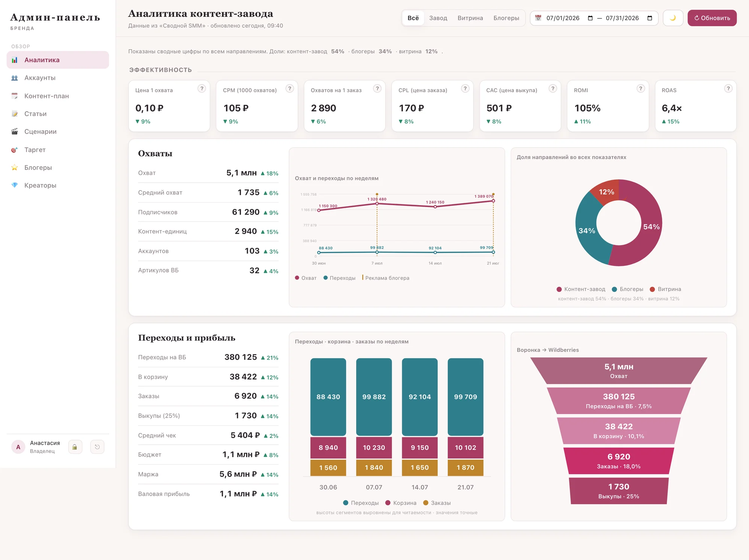Click the Обновить button

712,18
